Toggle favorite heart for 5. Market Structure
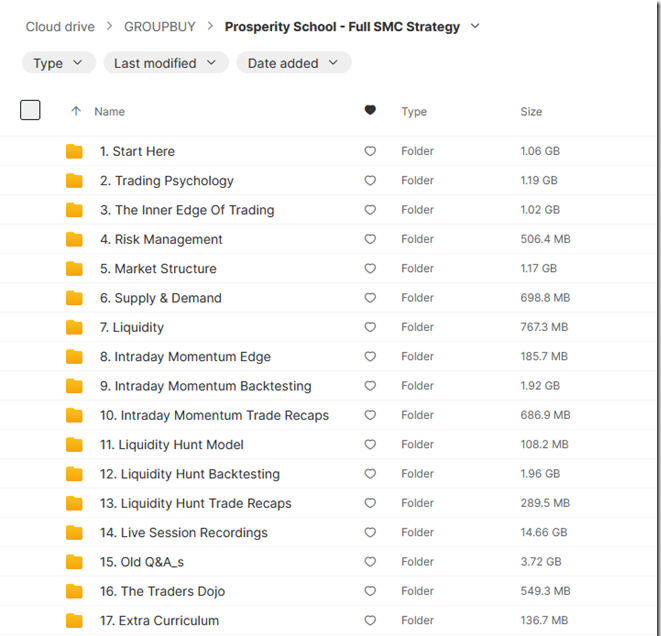Image resolution: width=661 pixels, height=636 pixels. point(370,269)
